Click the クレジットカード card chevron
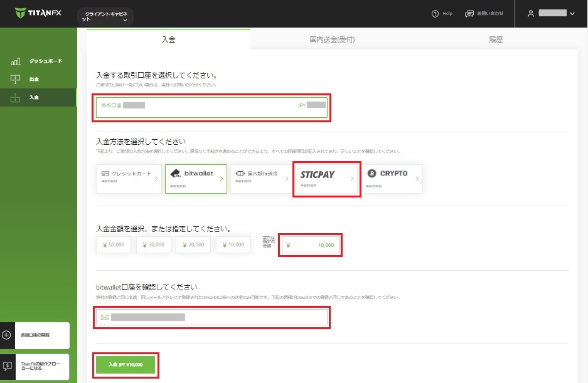588x383 pixels. [x=156, y=179]
